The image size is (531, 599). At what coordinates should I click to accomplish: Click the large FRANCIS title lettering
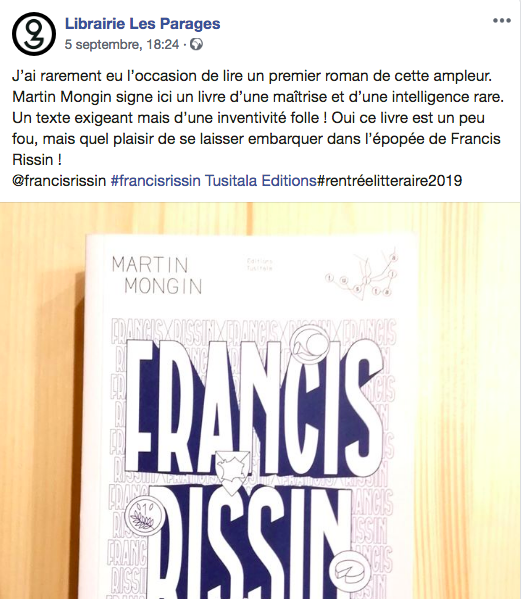[x=254, y=406]
